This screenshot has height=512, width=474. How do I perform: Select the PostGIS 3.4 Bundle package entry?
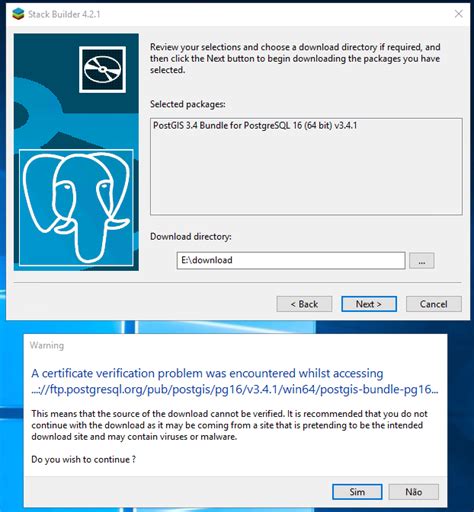[255, 126]
